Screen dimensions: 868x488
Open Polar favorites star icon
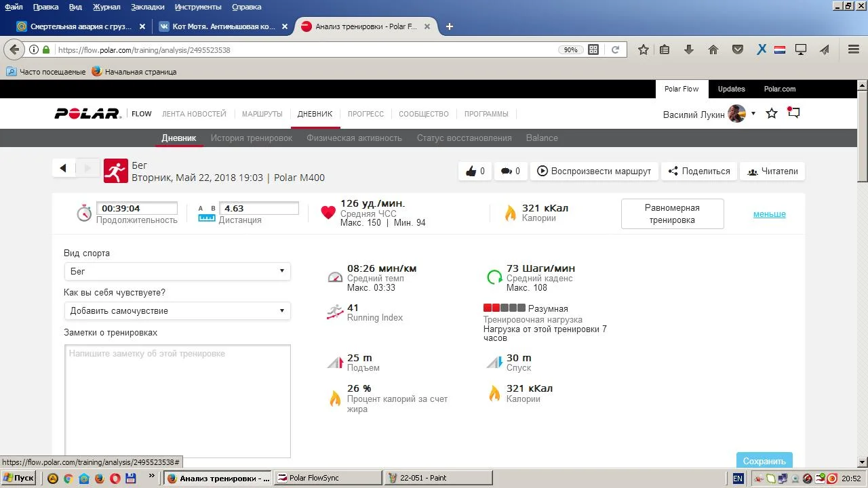click(x=772, y=113)
